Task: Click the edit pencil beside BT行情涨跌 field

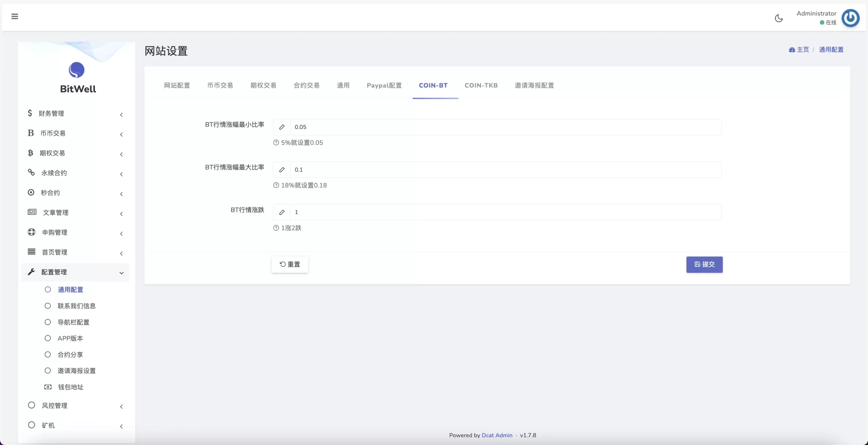Action: [x=282, y=213]
